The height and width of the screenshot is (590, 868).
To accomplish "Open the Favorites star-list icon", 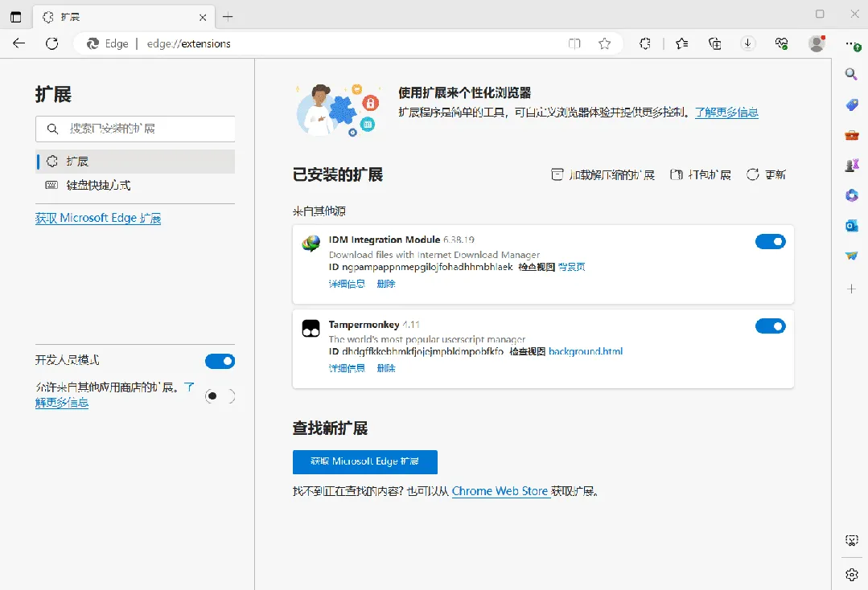I will click(x=682, y=43).
